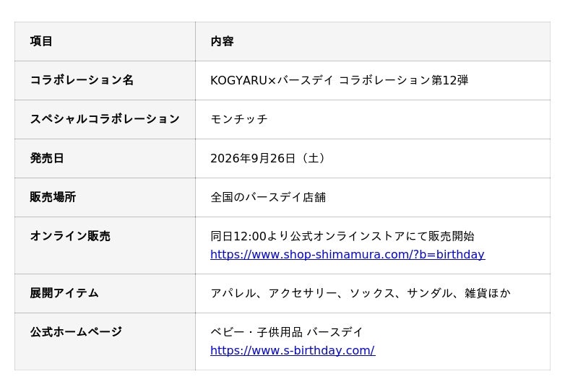This screenshot has height=392, width=578.
Task: Click the 展開アイテム row label
Action: pyautogui.click(x=64, y=293)
